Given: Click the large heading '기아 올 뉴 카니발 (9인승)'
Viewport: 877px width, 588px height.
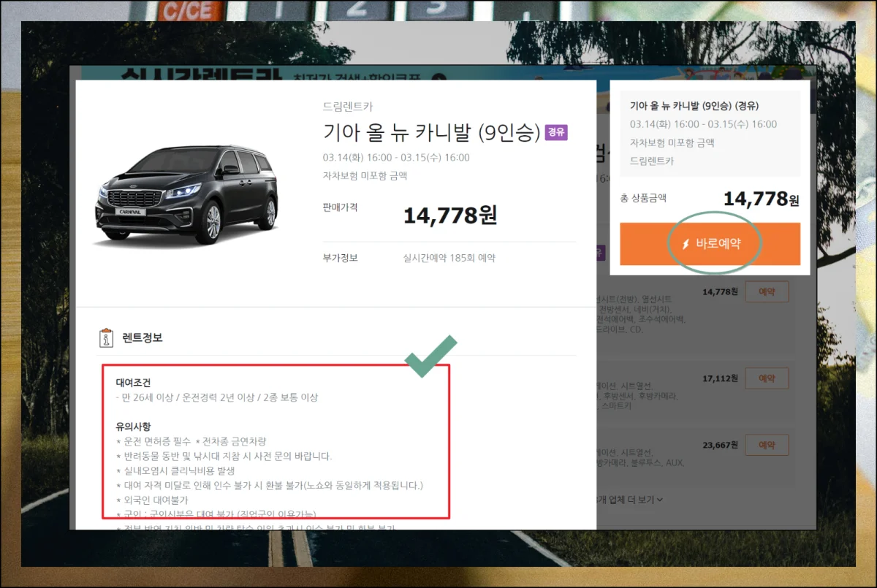Looking at the screenshot, I should click(x=431, y=133).
